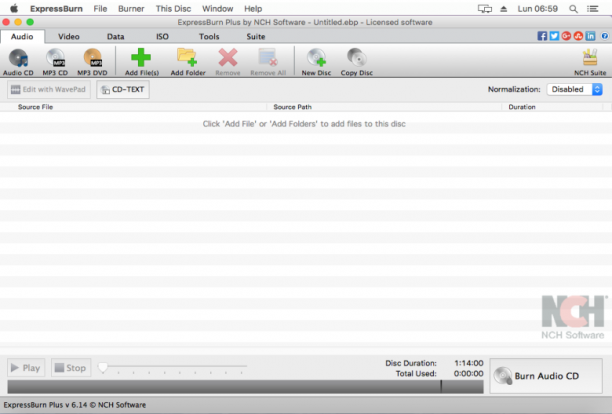Screen dimensions: 612x414
Task: Start a New Disc
Action: pos(316,62)
